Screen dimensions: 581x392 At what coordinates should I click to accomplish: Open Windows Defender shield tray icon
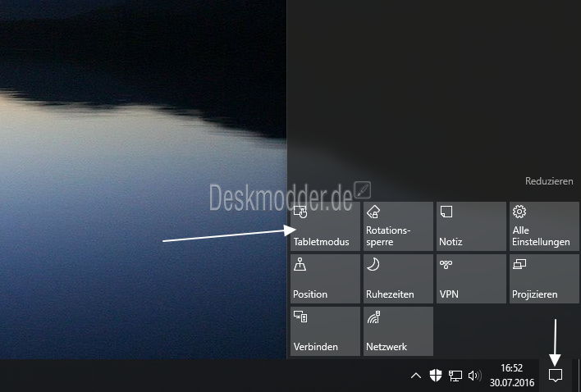(436, 376)
